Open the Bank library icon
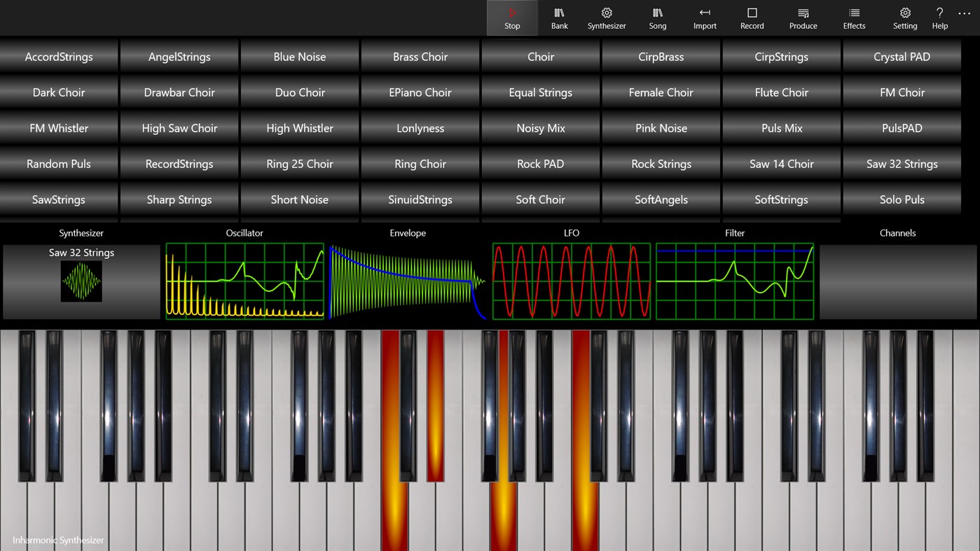Screen dimensions: 980x551 tap(559, 18)
